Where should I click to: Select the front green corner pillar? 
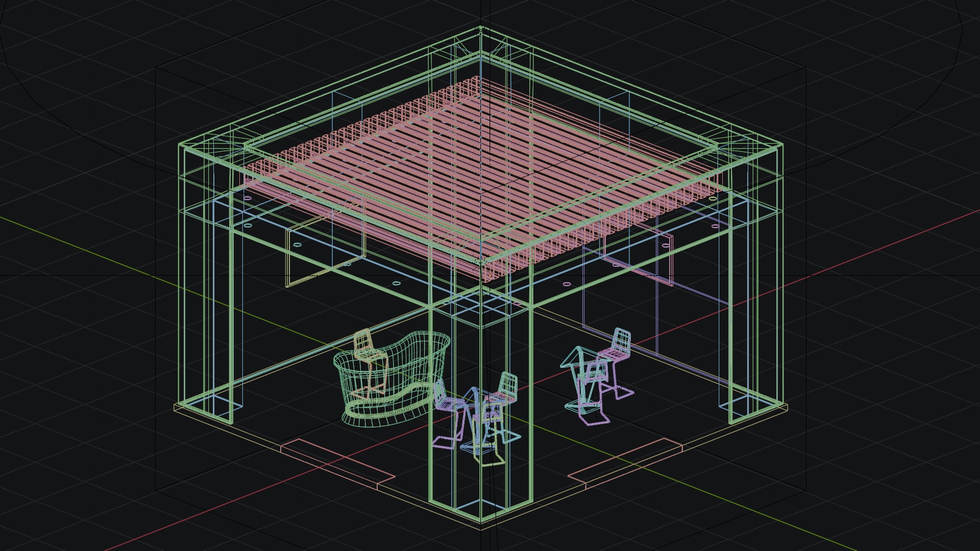pos(481,408)
